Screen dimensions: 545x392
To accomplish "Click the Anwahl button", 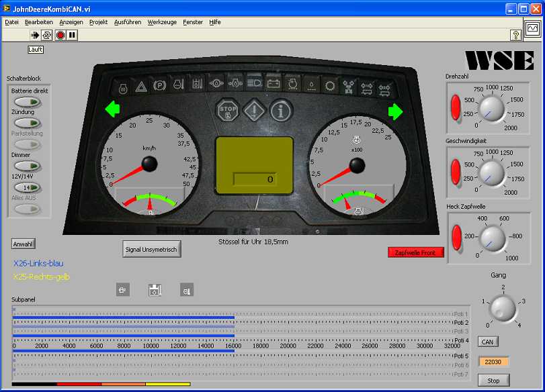I will [x=23, y=244].
